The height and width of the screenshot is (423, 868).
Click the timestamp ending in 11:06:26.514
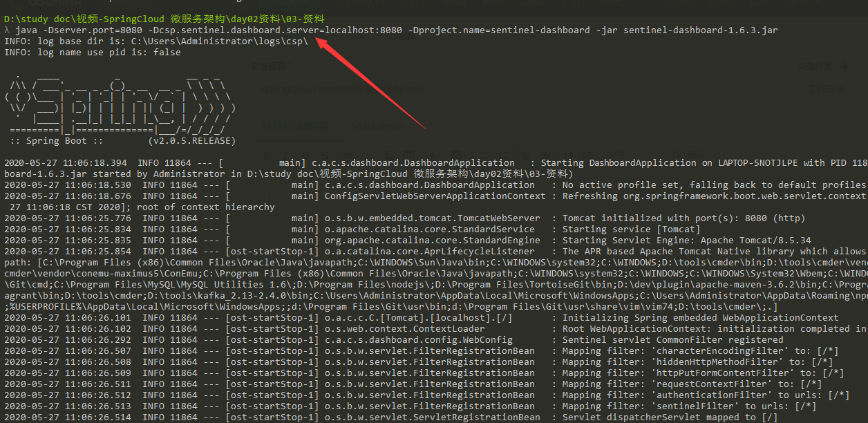point(68,417)
